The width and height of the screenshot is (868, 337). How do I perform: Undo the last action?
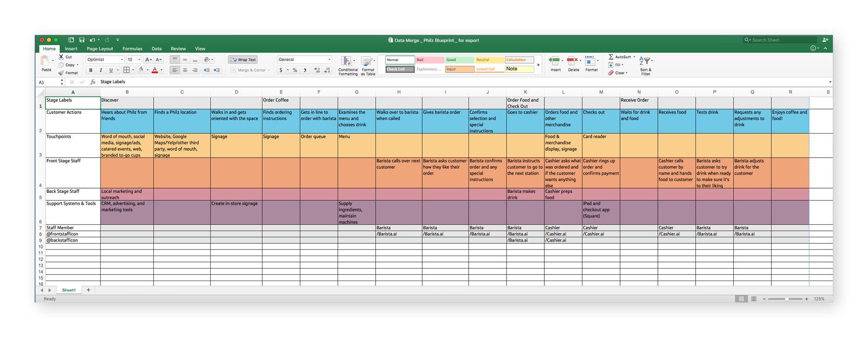pyautogui.click(x=92, y=40)
